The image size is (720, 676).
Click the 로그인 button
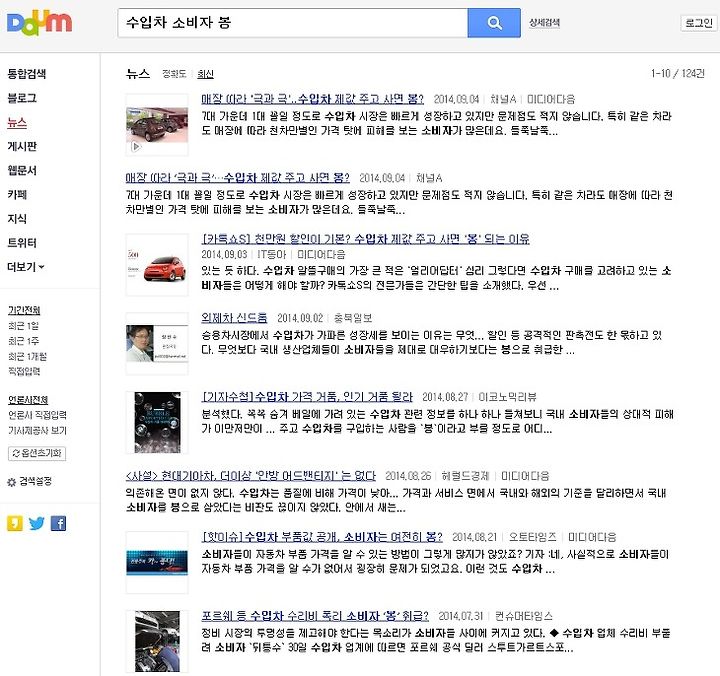click(698, 23)
